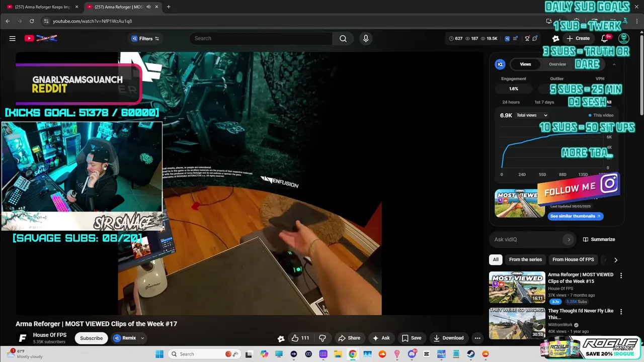This screenshot has width=644, height=362.
Task: Download the video
Action: [x=448, y=338]
